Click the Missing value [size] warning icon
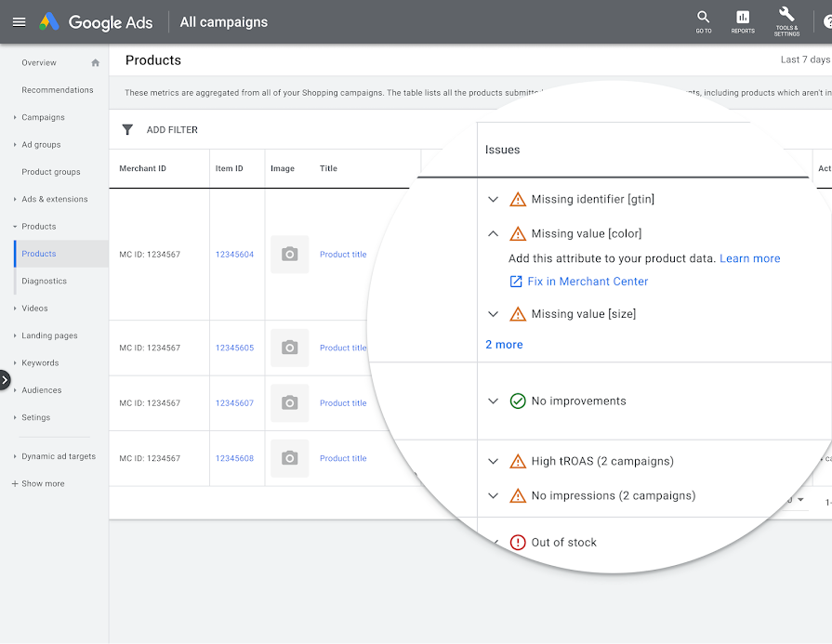 pyautogui.click(x=518, y=314)
